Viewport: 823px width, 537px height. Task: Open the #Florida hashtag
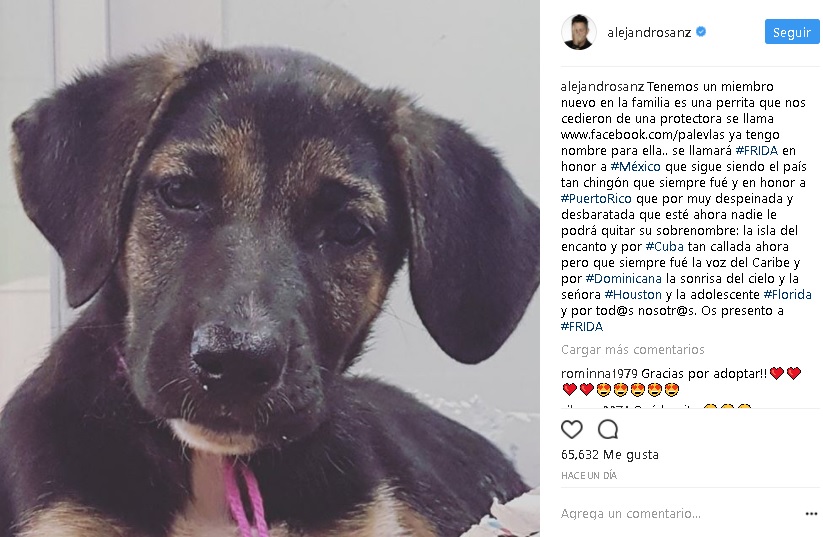[x=787, y=294]
